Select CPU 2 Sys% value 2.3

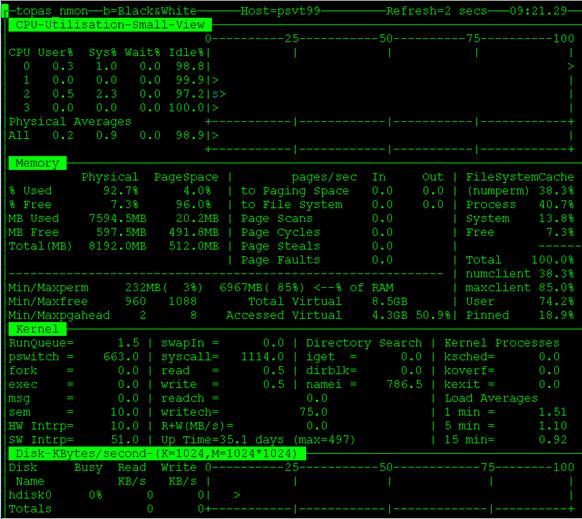106,94
